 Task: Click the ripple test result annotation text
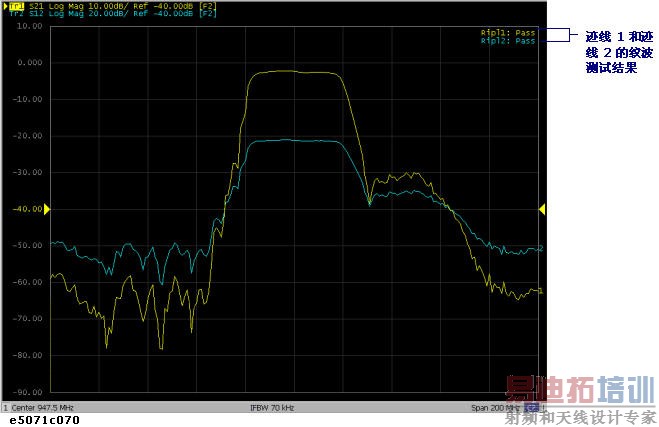point(618,53)
